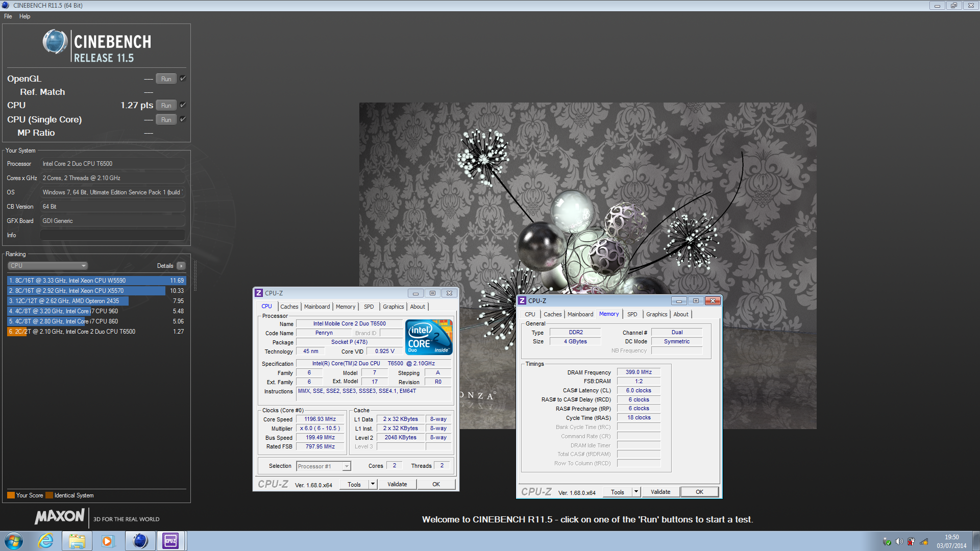Click Validate in left CPU-Z window
The height and width of the screenshot is (551, 980).
(x=397, y=484)
